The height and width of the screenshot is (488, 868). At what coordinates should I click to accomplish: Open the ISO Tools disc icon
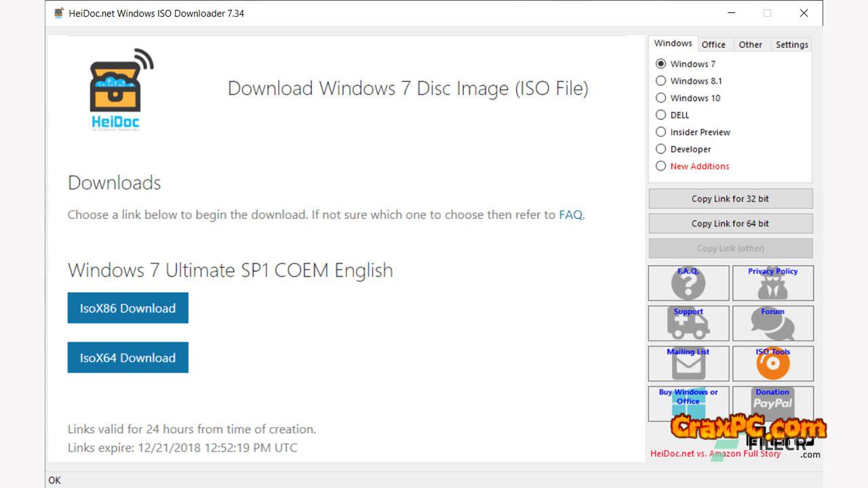(x=772, y=364)
